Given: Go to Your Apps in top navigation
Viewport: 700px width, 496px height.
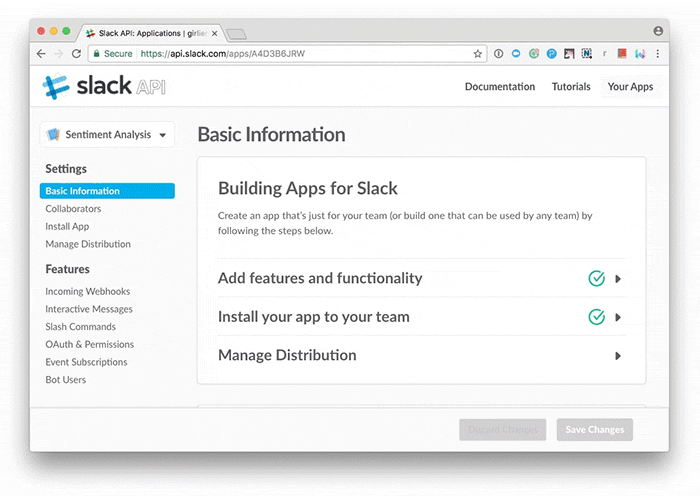Looking at the screenshot, I should (630, 87).
